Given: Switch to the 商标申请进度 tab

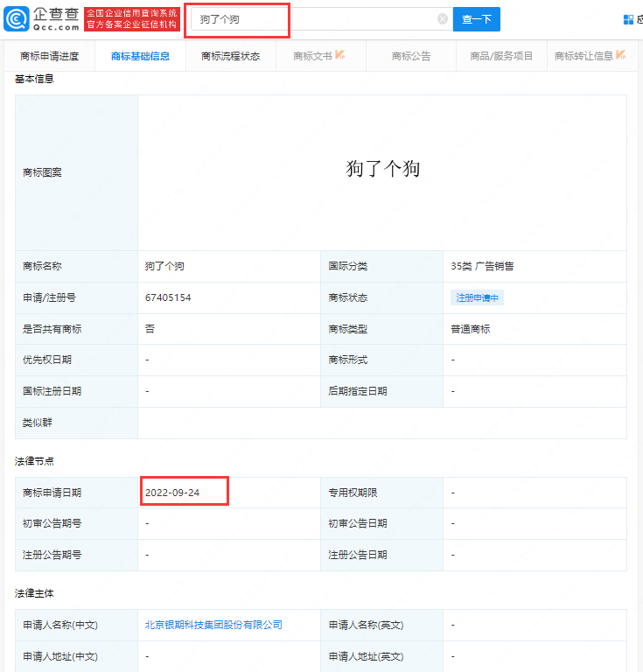Looking at the screenshot, I should (x=49, y=56).
